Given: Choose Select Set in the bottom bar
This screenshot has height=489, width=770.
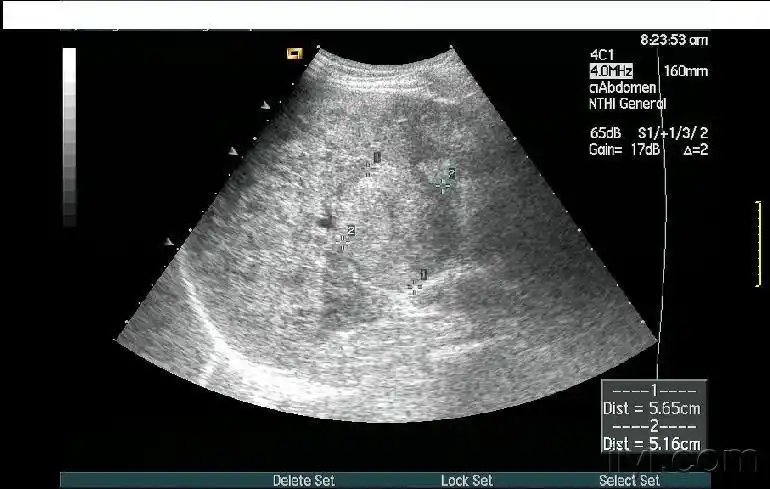Looking at the screenshot, I should click(629, 481).
